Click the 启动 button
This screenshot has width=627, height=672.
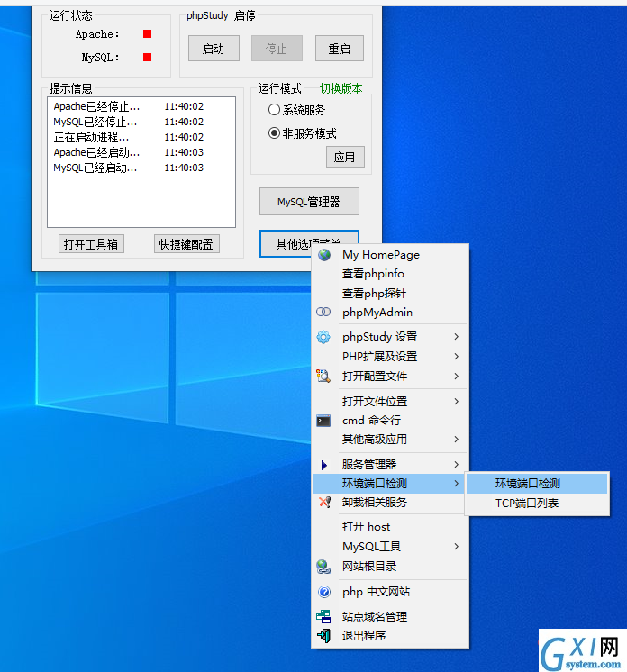[x=214, y=49]
